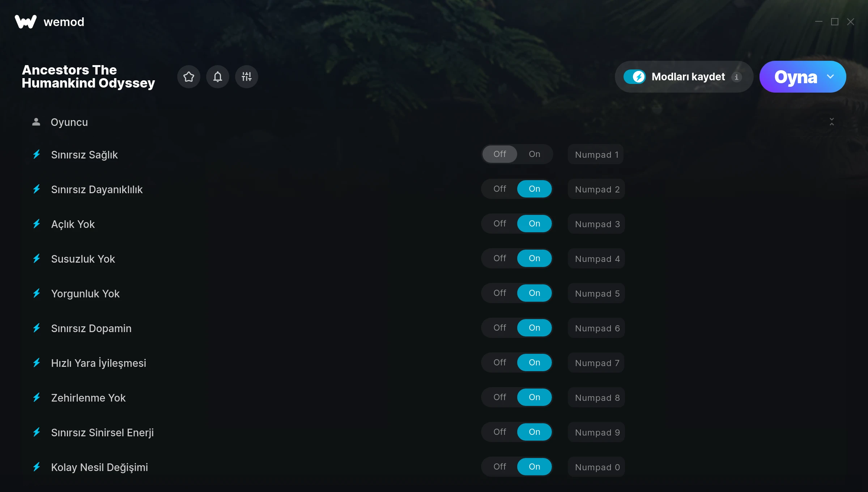The image size is (868, 492).
Task: Click the info icon beside Modları kaydet
Action: [x=736, y=77]
